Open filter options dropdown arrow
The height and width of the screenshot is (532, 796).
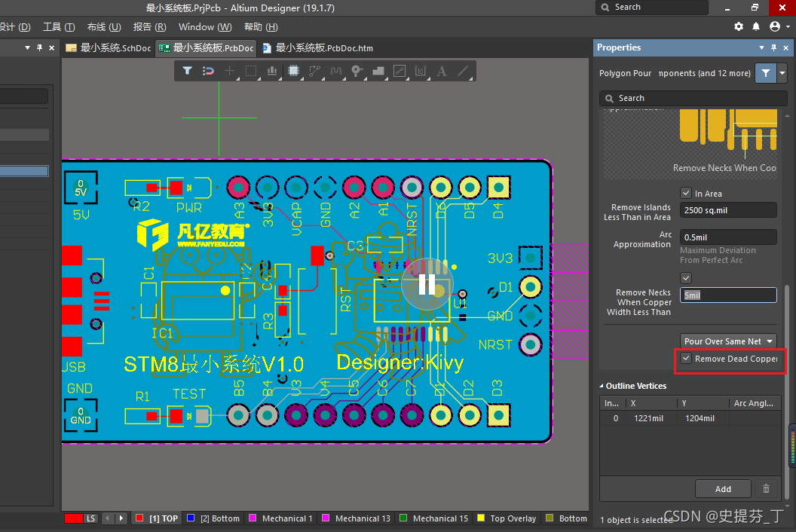782,73
